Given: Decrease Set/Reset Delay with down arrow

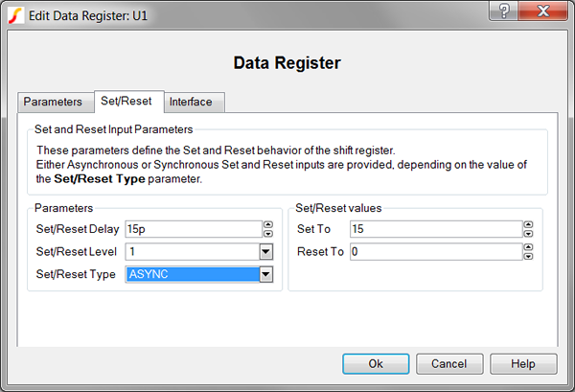Looking at the screenshot, I should pos(266,233).
